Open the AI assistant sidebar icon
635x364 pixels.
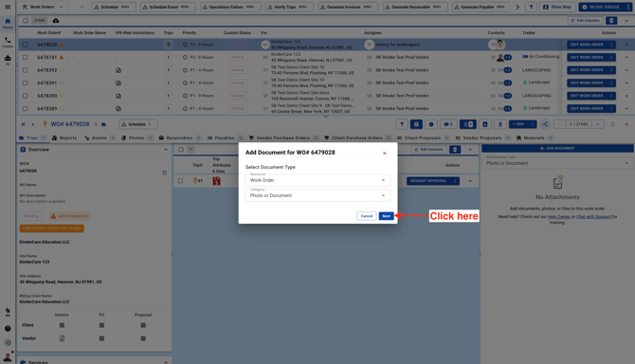click(x=8, y=60)
